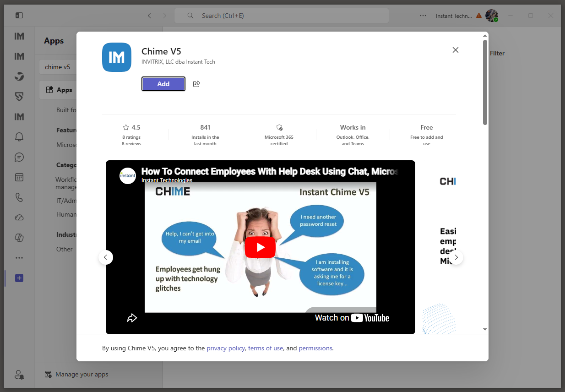Open Watch on YouTube link
The width and height of the screenshot is (565, 392).
click(x=352, y=318)
